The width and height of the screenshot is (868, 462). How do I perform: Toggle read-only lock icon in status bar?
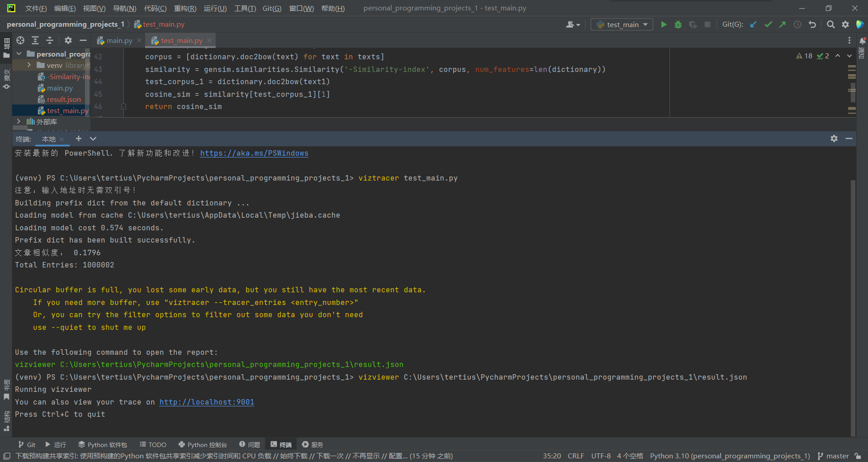(x=858, y=456)
